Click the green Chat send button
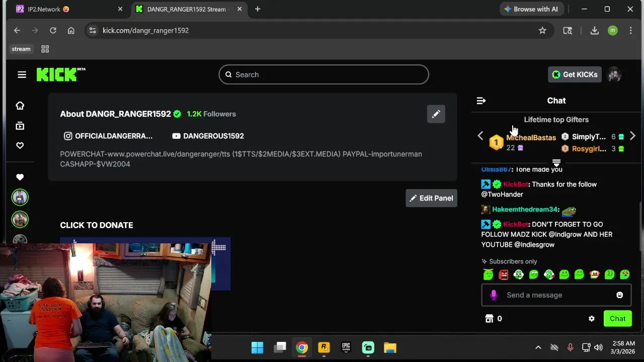Viewport: 644px width, 362px height. coord(618,319)
